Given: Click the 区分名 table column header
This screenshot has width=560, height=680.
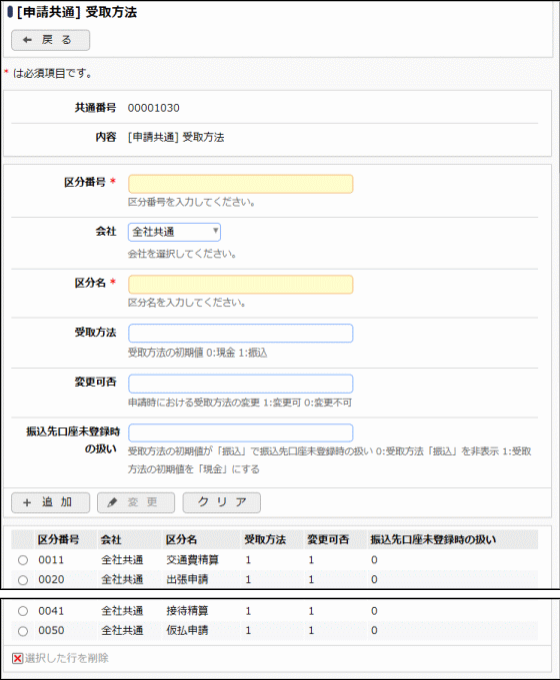Looking at the screenshot, I should pos(181,540).
